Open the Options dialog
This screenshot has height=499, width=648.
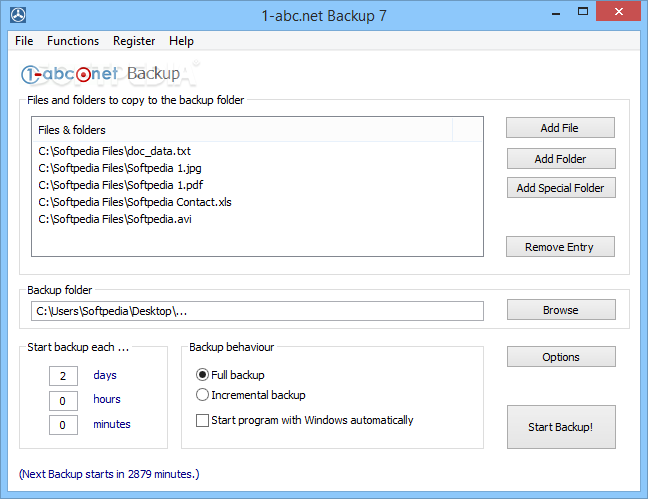pyautogui.click(x=561, y=357)
